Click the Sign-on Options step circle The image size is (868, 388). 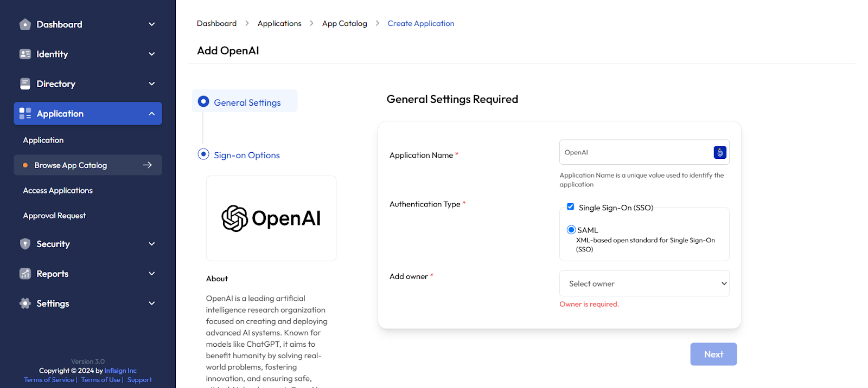point(203,154)
